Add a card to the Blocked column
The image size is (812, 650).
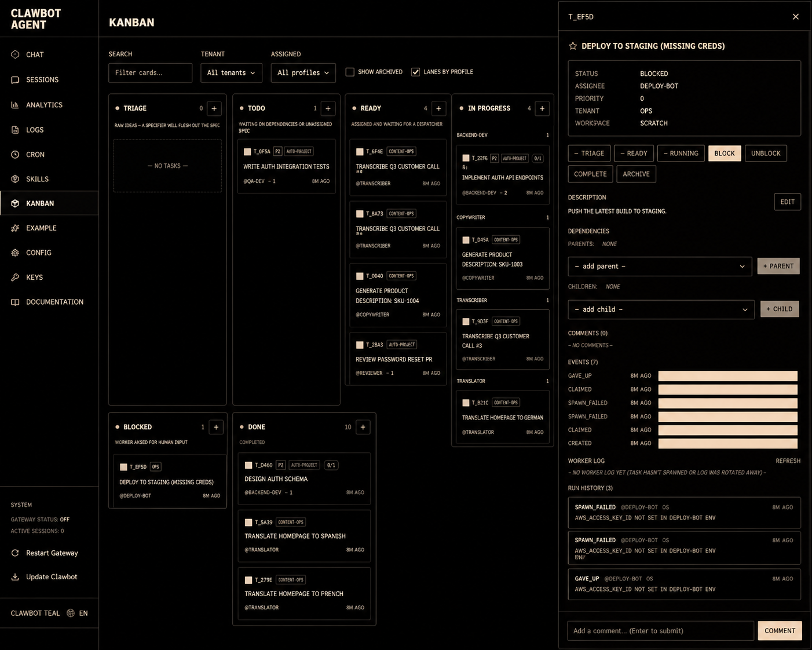pos(216,427)
